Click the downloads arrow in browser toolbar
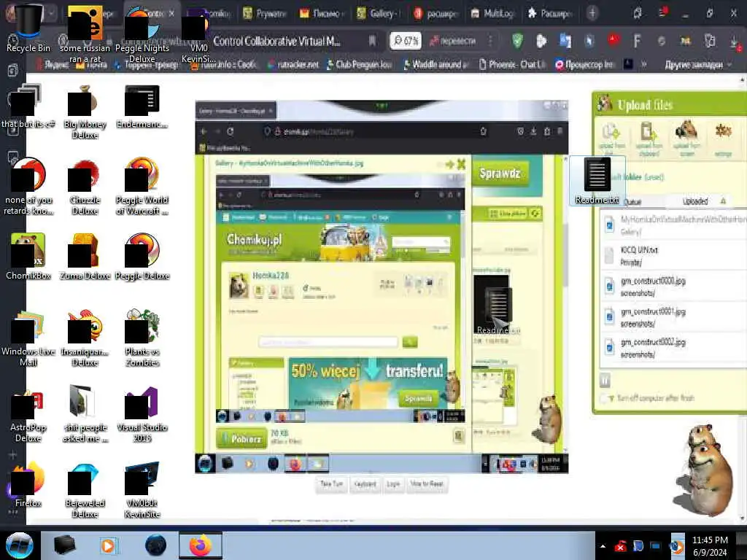 pos(735,42)
